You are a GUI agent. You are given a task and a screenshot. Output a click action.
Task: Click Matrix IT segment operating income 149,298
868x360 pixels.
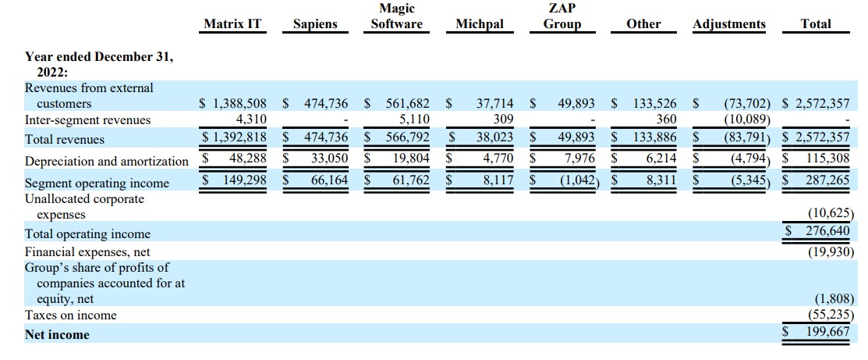tap(245, 180)
